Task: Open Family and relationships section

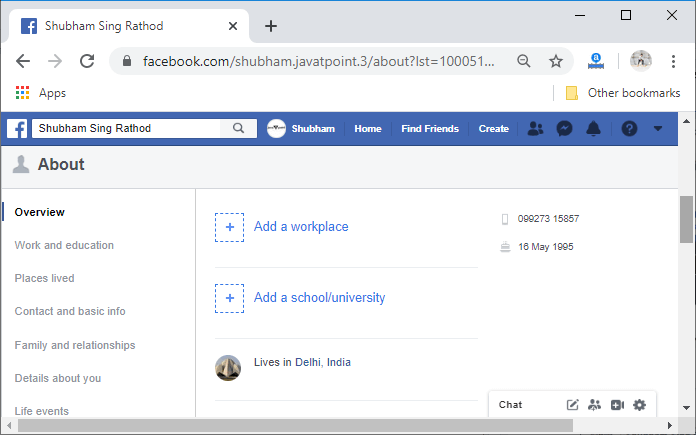Action: (75, 345)
